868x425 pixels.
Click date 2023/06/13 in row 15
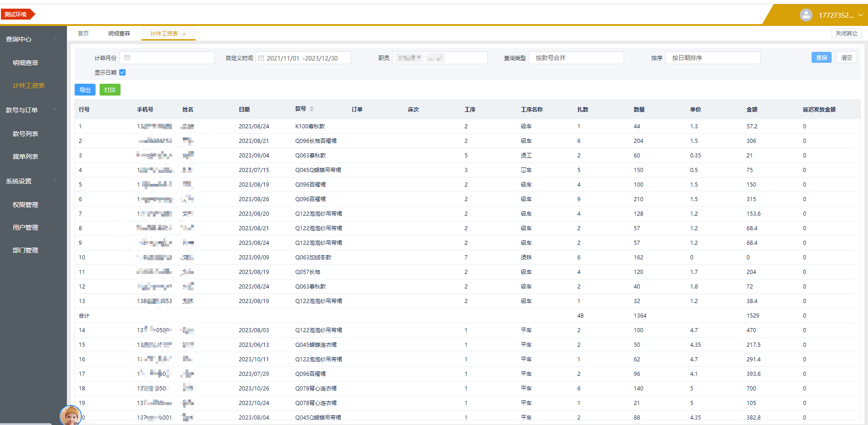click(x=254, y=345)
